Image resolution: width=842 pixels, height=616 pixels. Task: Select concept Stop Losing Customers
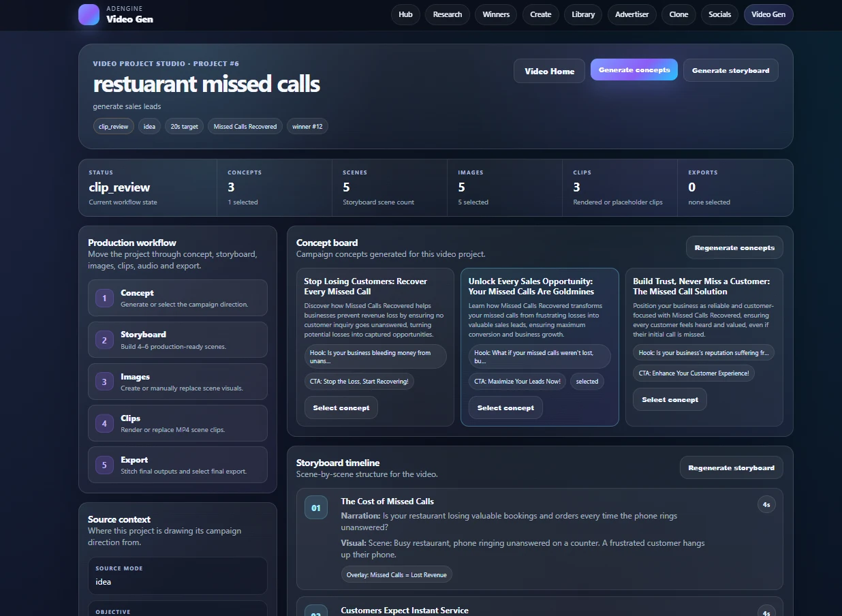tap(341, 407)
